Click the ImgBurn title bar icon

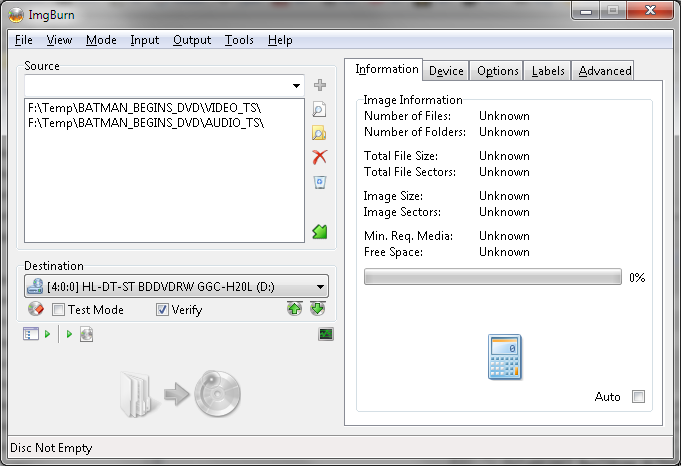click(x=16, y=15)
